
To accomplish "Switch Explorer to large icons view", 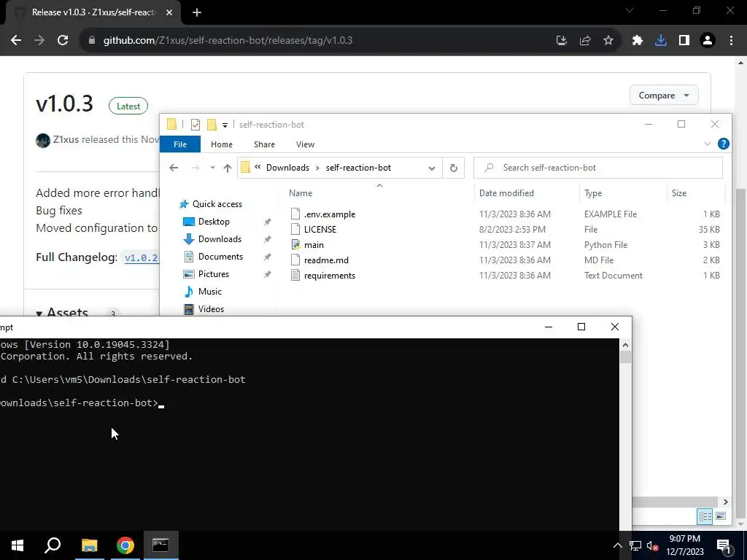I will [720, 516].
